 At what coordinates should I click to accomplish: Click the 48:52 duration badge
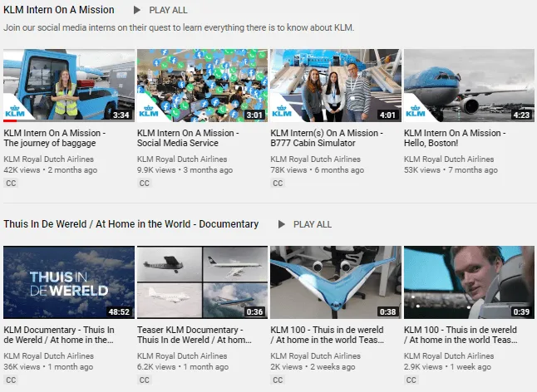coord(119,312)
